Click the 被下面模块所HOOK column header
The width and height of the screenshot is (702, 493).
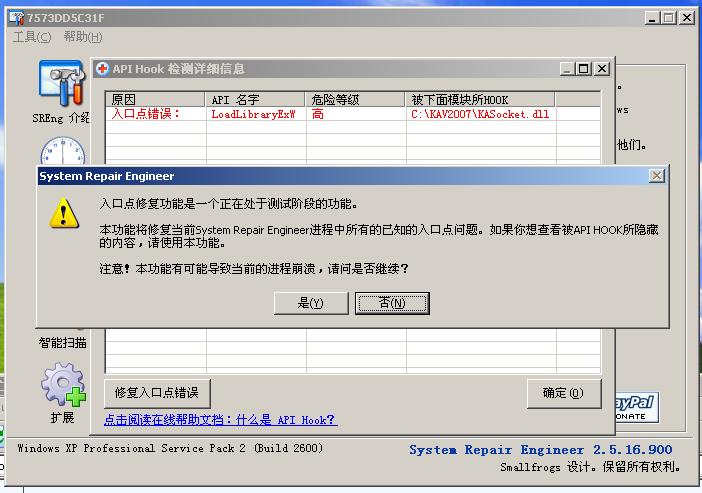tap(480, 99)
